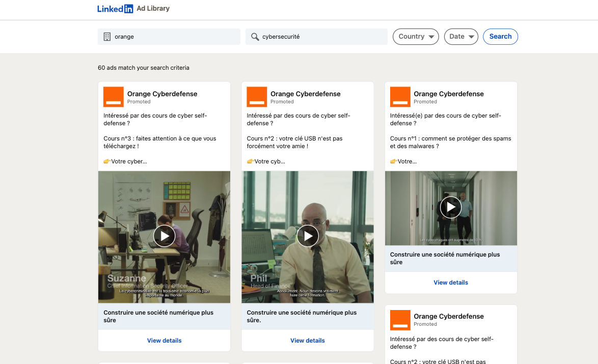Play the Phil Head of Finance video
The image size is (598, 364).
pyautogui.click(x=308, y=236)
